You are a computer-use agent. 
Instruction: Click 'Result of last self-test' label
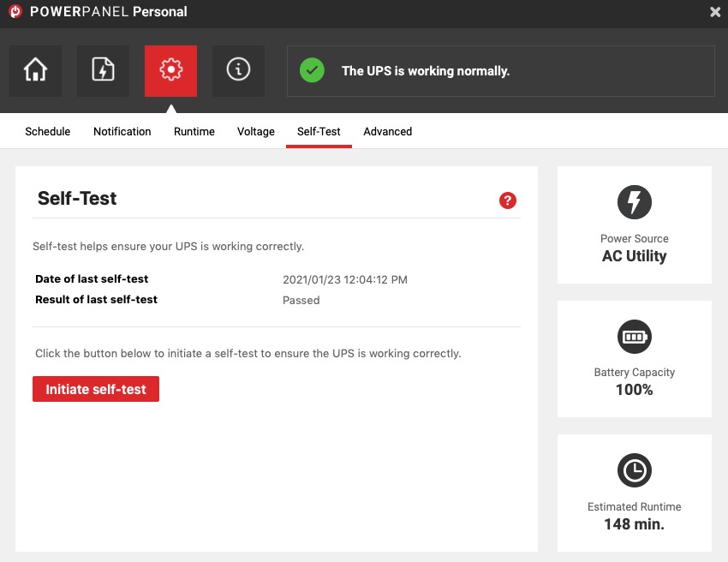pyautogui.click(x=97, y=299)
